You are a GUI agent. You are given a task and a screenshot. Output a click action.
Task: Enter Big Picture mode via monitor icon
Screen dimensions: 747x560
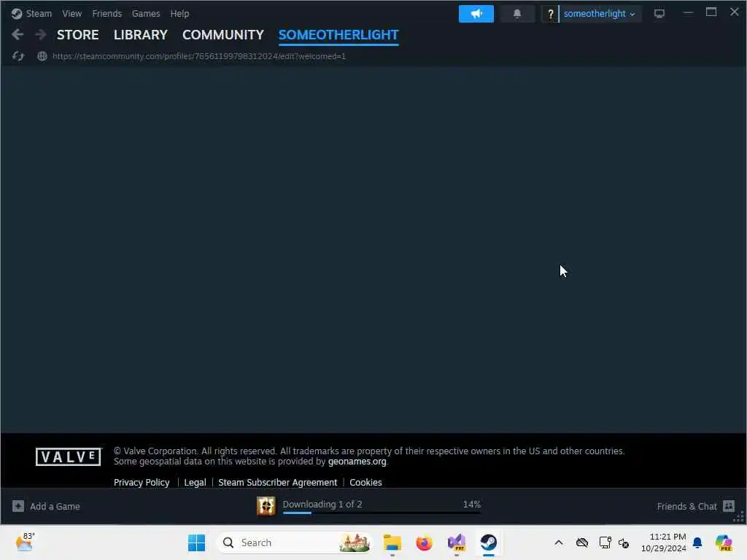pyautogui.click(x=659, y=14)
